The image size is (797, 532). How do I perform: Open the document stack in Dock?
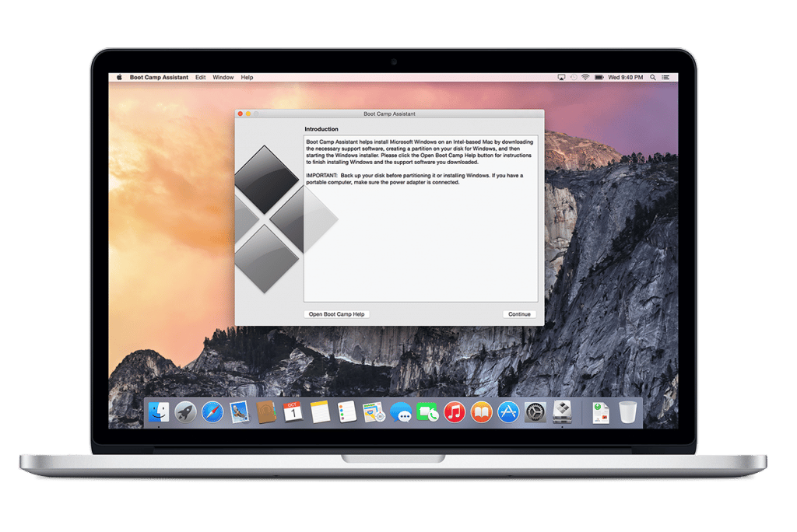pos(601,412)
